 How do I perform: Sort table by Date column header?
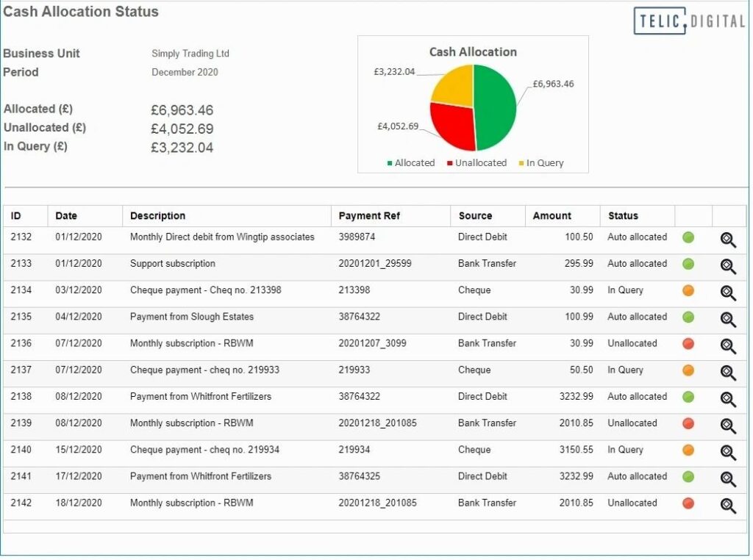point(66,216)
